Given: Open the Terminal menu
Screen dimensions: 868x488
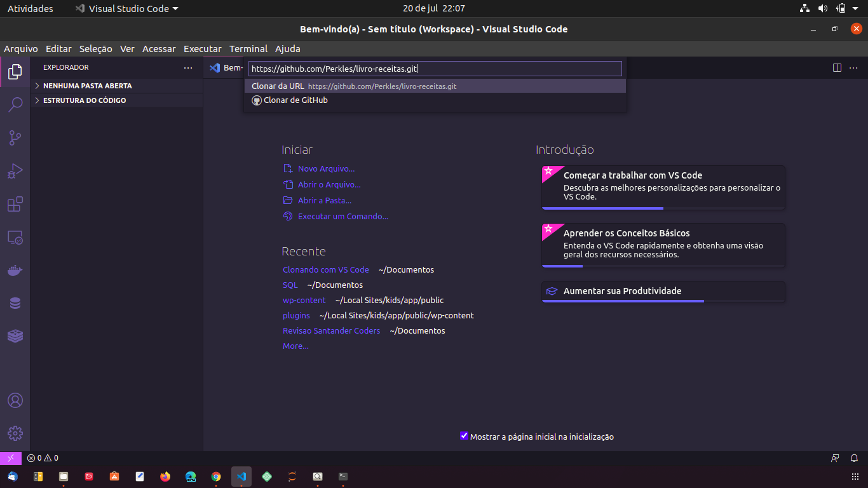Looking at the screenshot, I should tap(248, 48).
